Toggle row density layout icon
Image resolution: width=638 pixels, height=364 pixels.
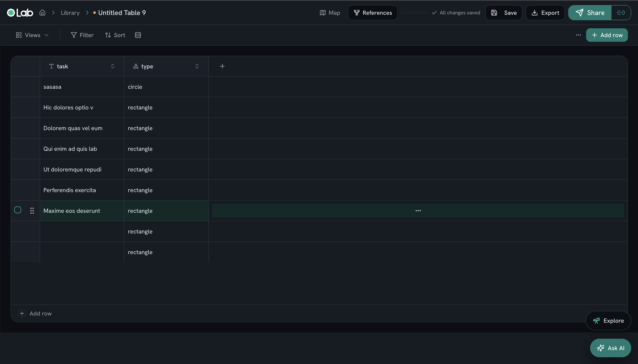point(138,35)
